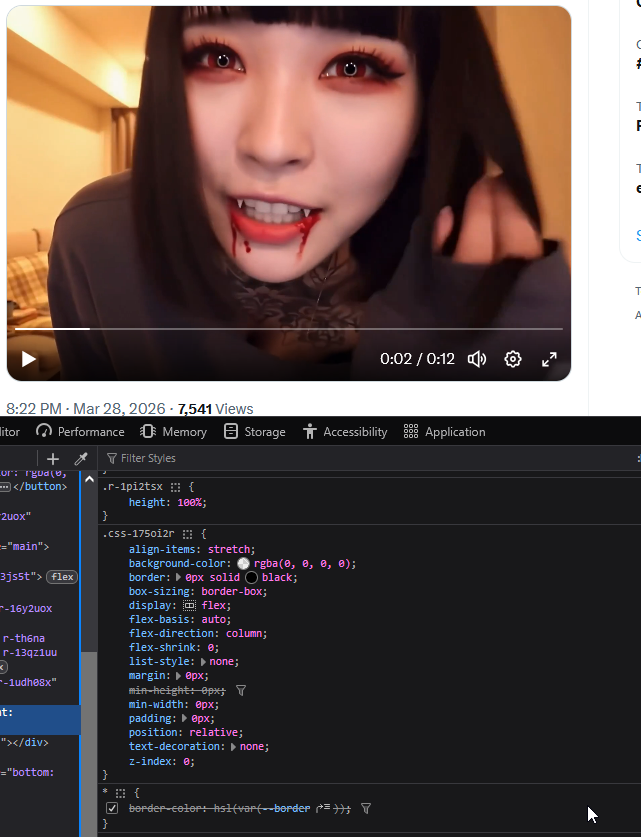Edit position relative value

point(213,732)
